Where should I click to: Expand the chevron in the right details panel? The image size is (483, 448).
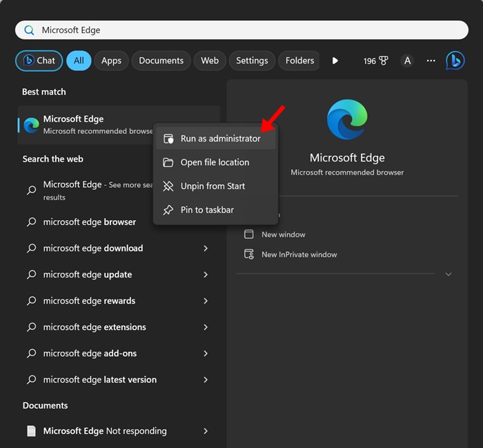pyautogui.click(x=448, y=274)
